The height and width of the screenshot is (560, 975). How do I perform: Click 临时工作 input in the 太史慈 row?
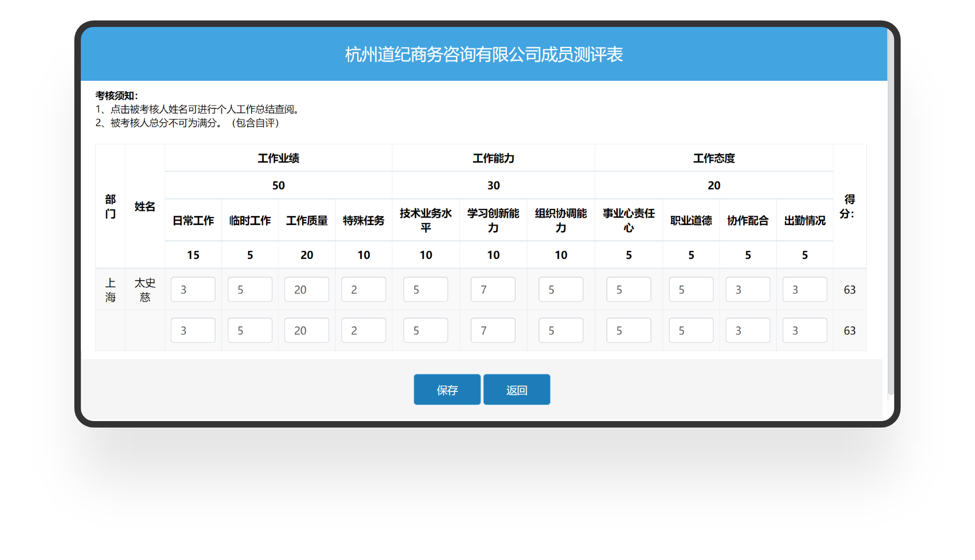point(250,290)
